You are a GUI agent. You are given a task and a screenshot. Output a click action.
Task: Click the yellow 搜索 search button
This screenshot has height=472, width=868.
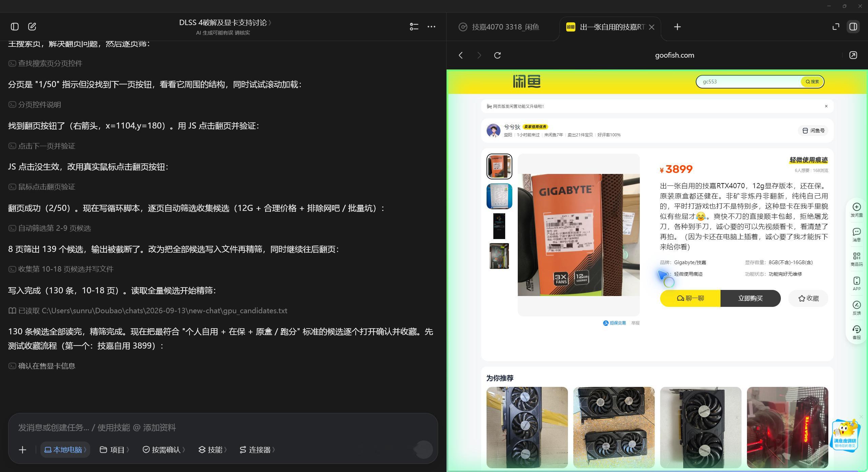[x=812, y=82]
